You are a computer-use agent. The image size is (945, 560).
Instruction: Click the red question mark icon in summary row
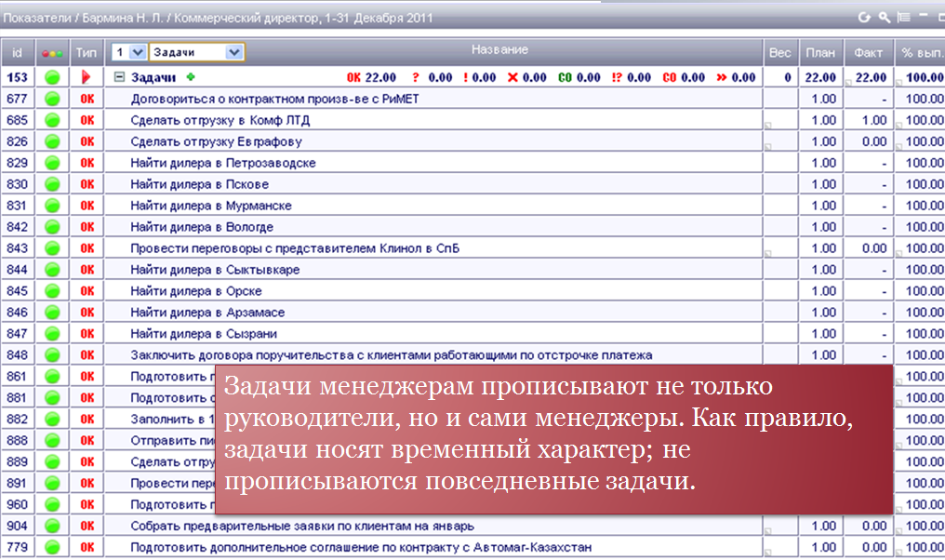click(x=416, y=77)
